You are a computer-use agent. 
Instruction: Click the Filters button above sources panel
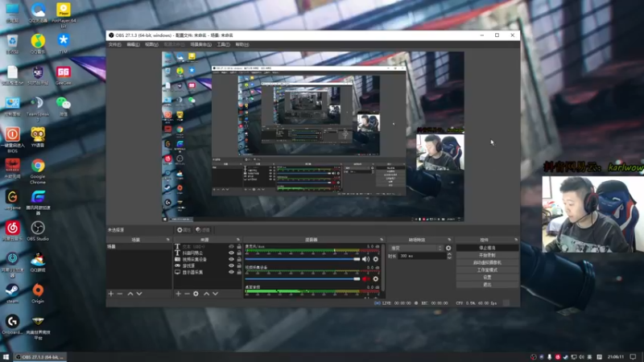coord(203,230)
